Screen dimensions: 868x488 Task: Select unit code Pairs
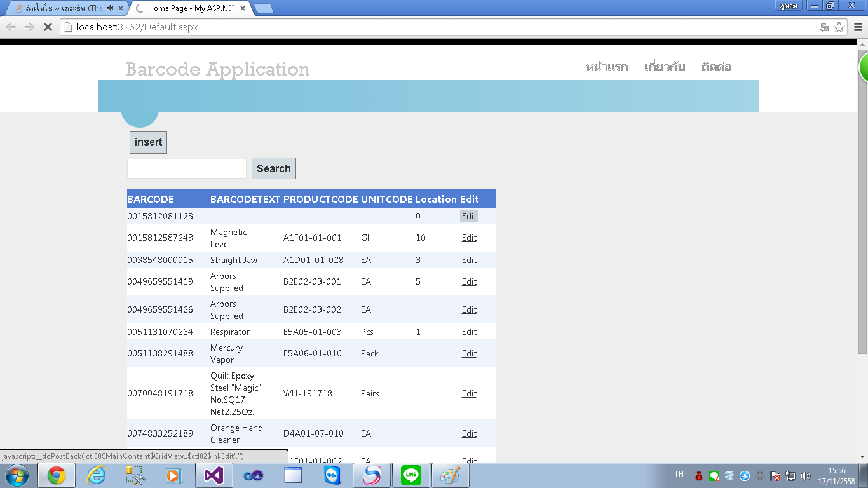coord(370,393)
